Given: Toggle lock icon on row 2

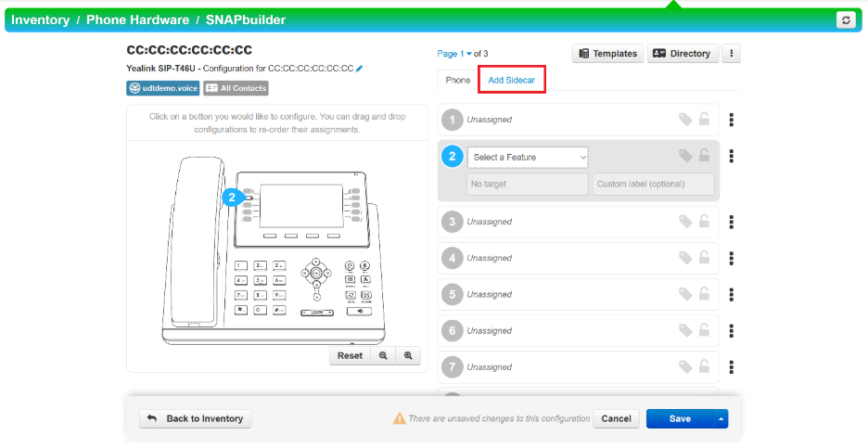Looking at the screenshot, I should 704,156.
